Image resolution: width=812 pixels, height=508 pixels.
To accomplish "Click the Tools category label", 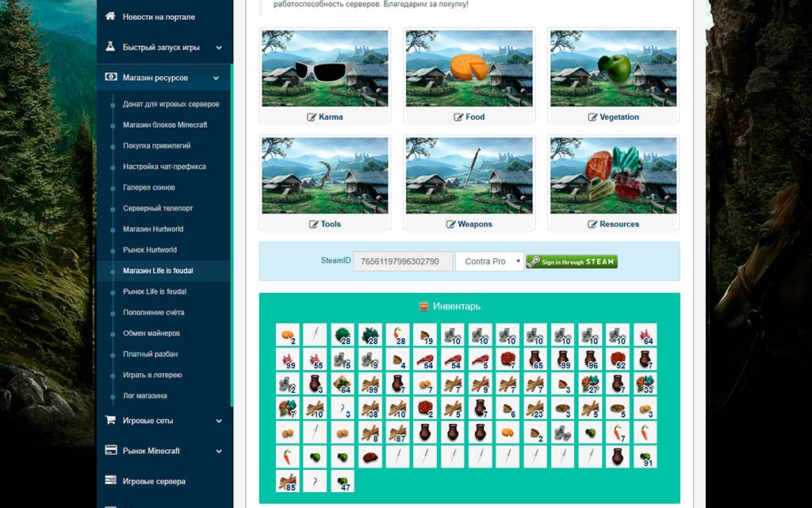I will tap(331, 225).
